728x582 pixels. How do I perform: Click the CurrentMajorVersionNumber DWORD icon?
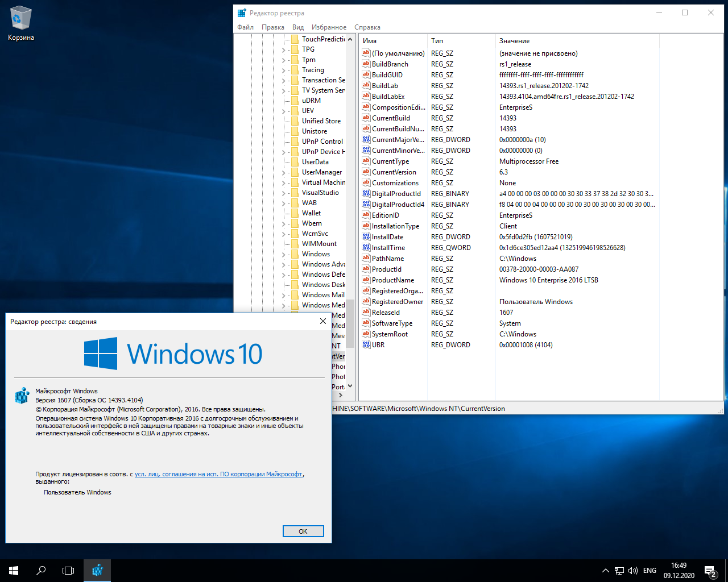366,139
